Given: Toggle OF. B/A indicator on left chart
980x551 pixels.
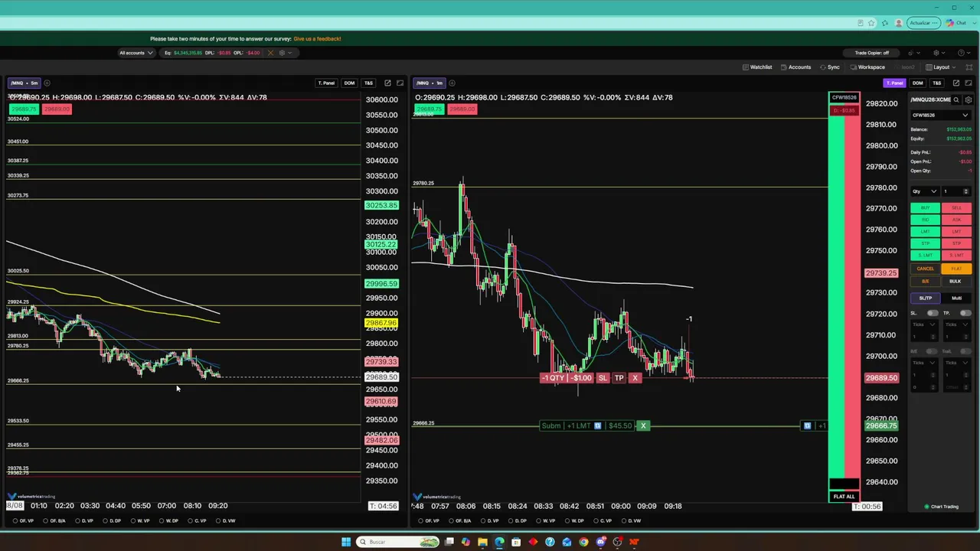Looking at the screenshot, I should (53, 521).
